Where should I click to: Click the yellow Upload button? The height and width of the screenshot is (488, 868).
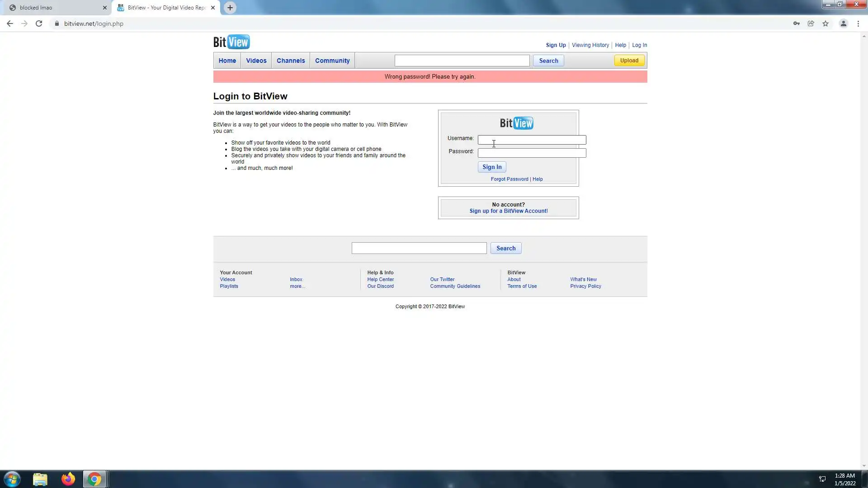pyautogui.click(x=629, y=61)
